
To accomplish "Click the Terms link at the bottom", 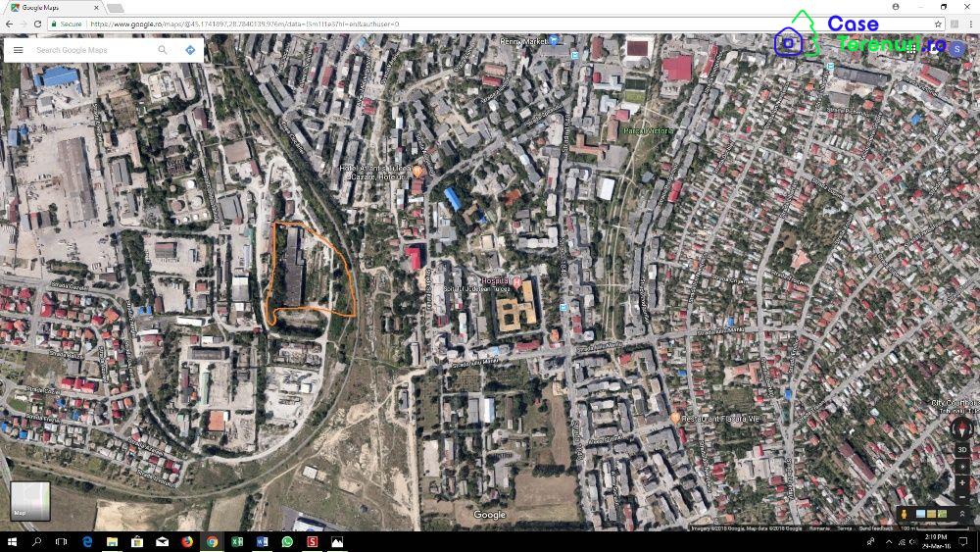I will tap(844, 527).
